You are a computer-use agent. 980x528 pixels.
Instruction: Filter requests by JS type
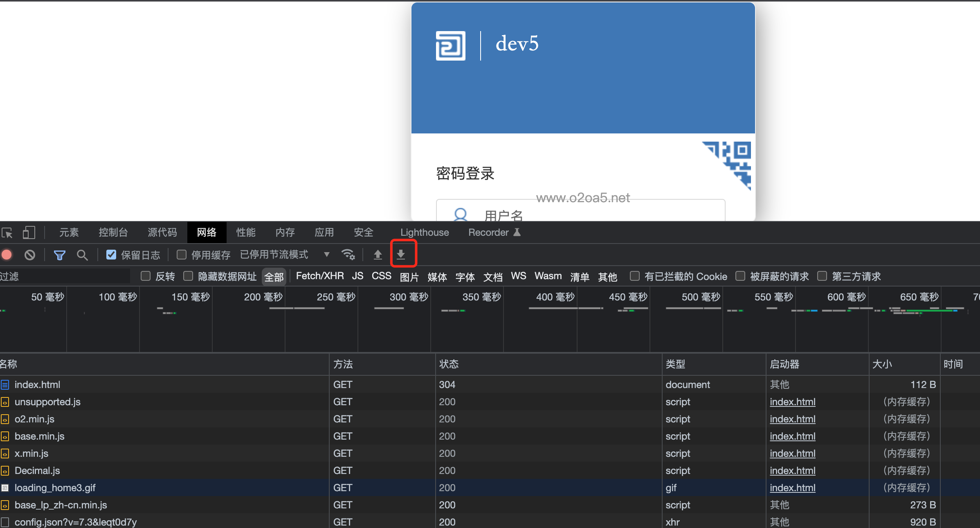click(x=357, y=276)
